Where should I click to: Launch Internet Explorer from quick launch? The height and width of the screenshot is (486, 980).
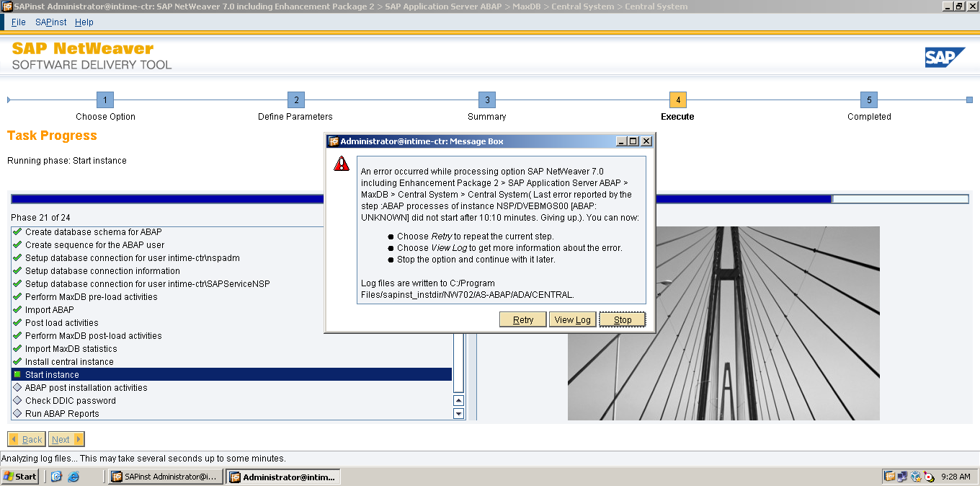73,477
